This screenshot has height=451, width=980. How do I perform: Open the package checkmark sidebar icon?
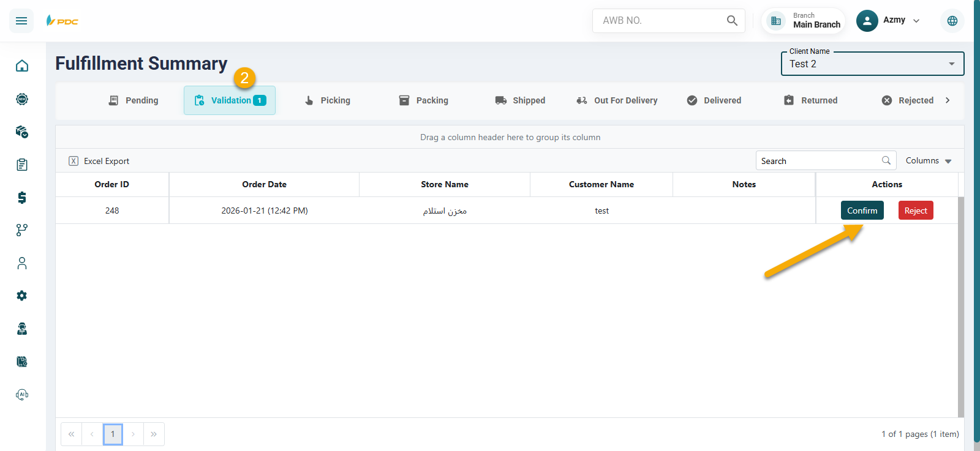22,132
